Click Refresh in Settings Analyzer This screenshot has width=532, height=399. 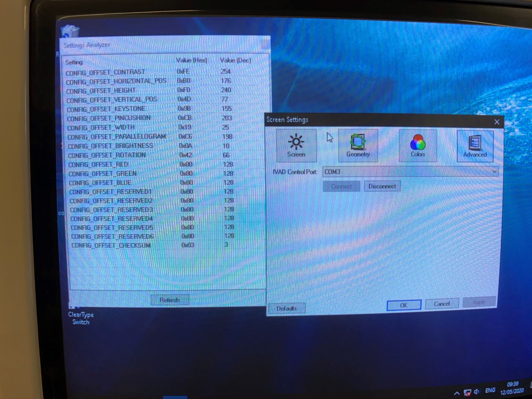click(x=169, y=300)
